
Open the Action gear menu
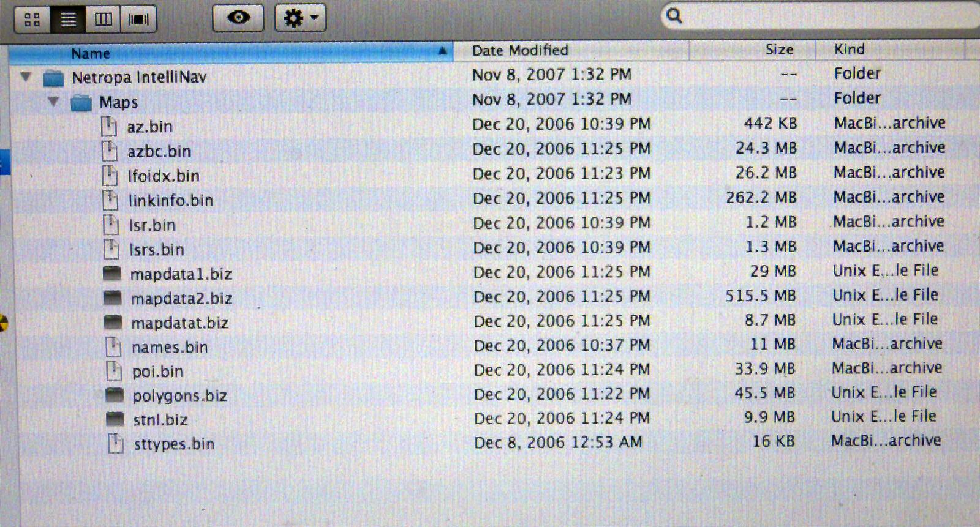pos(300,18)
